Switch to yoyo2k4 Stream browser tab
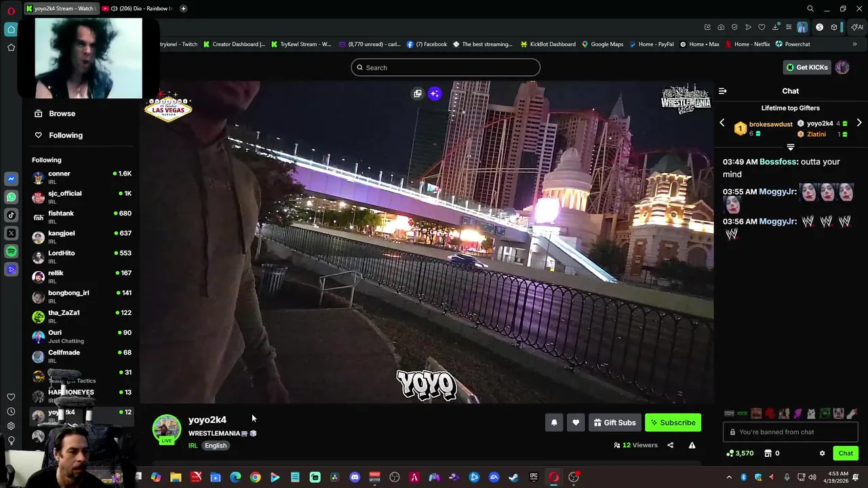The height and width of the screenshot is (488, 868). point(61,9)
